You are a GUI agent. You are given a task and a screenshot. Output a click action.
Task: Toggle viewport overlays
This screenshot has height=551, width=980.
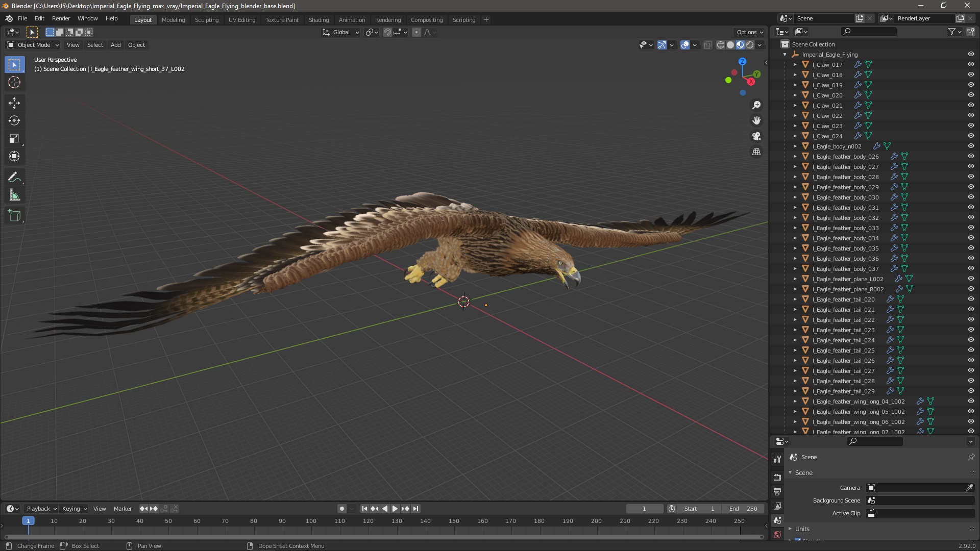(x=685, y=45)
